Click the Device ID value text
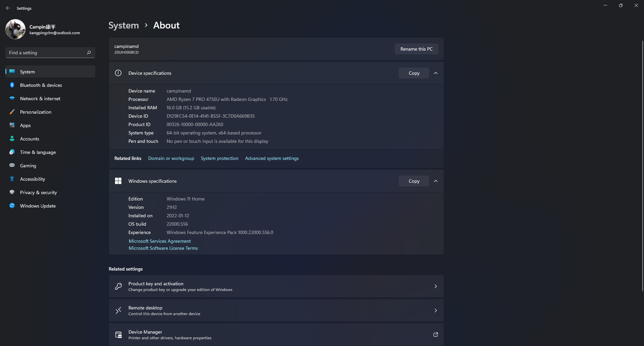This screenshot has width=644, height=346. point(211,116)
